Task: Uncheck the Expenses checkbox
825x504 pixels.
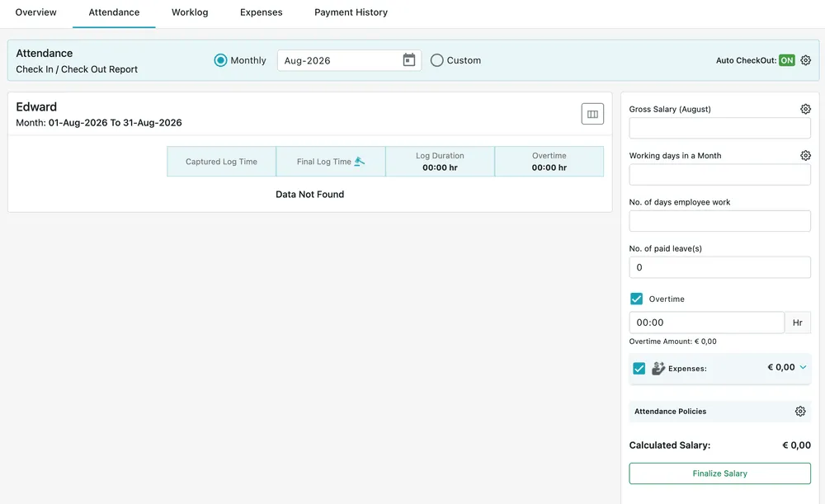Action: click(x=639, y=368)
